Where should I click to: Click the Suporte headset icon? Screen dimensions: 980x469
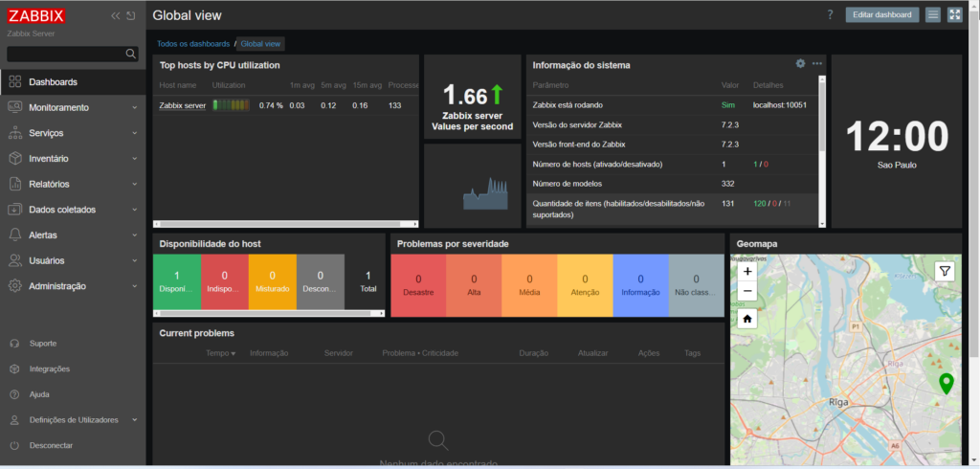click(15, 344)
